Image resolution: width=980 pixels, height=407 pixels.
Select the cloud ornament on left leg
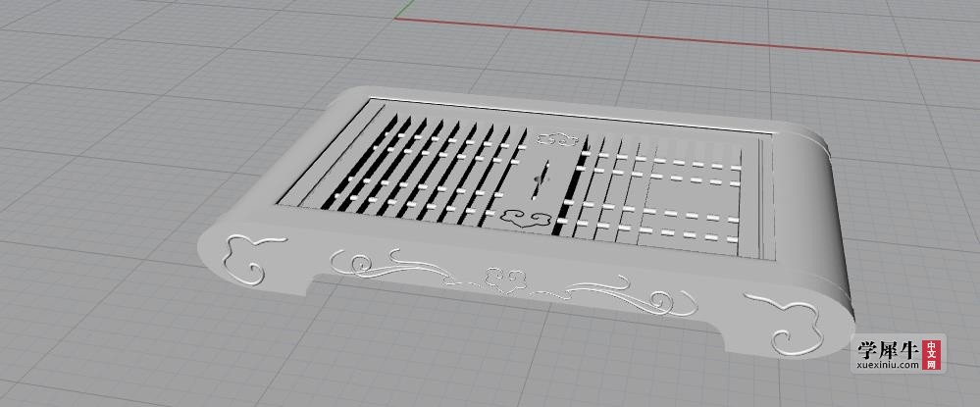click(254, 260)
